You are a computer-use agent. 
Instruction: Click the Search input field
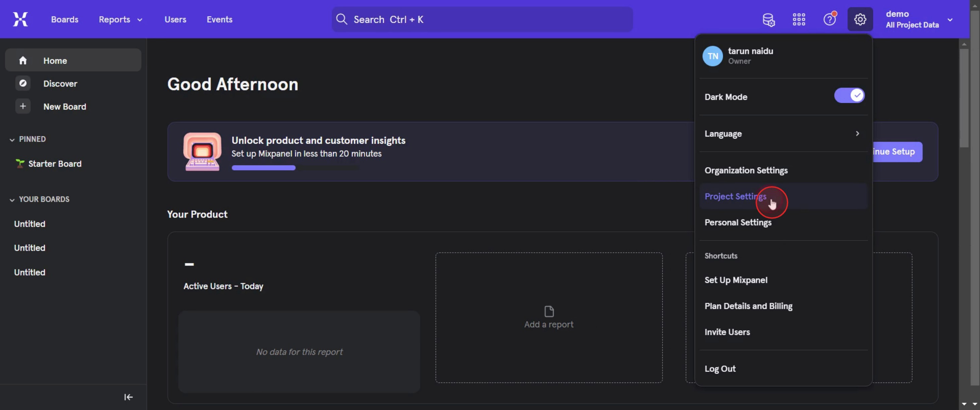tap(482, 19)
